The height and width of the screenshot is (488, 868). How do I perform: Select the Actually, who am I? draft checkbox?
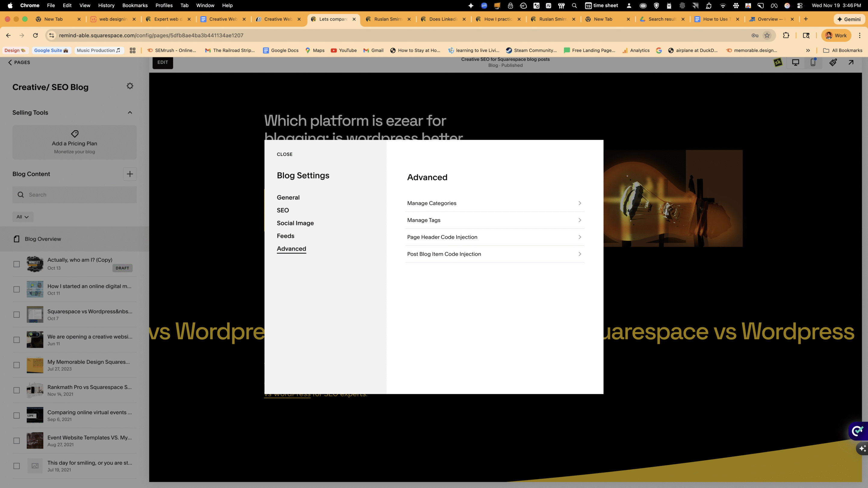pyautogui.click(x=17, y=264)
